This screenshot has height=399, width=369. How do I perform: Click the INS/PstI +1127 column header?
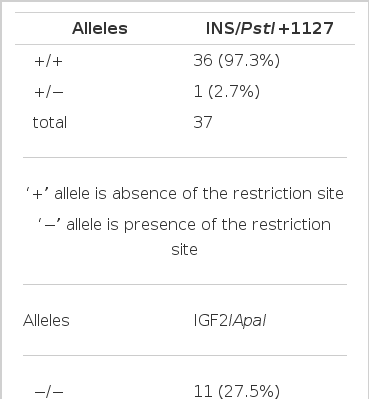[270, 28]
